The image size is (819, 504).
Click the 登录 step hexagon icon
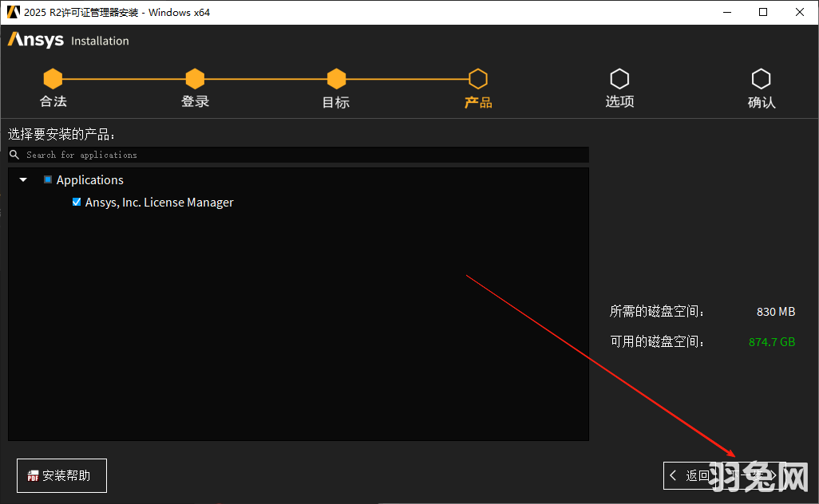click(195, 79)
